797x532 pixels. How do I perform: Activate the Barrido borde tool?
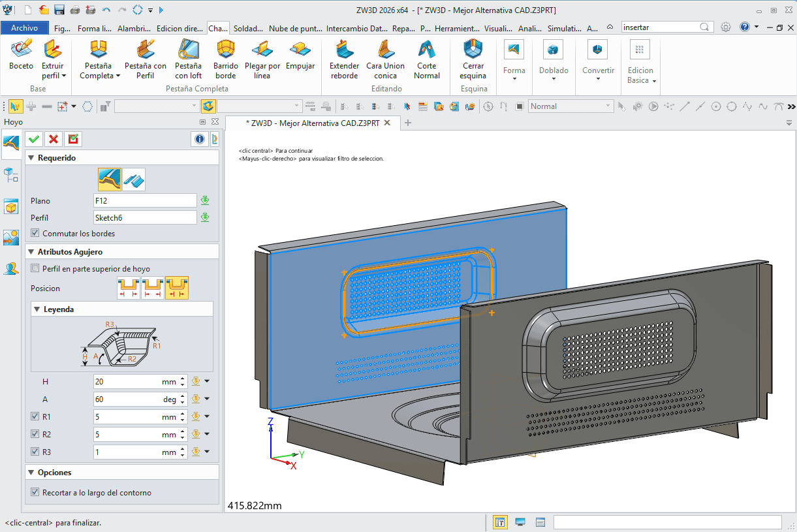click(225, 59)
